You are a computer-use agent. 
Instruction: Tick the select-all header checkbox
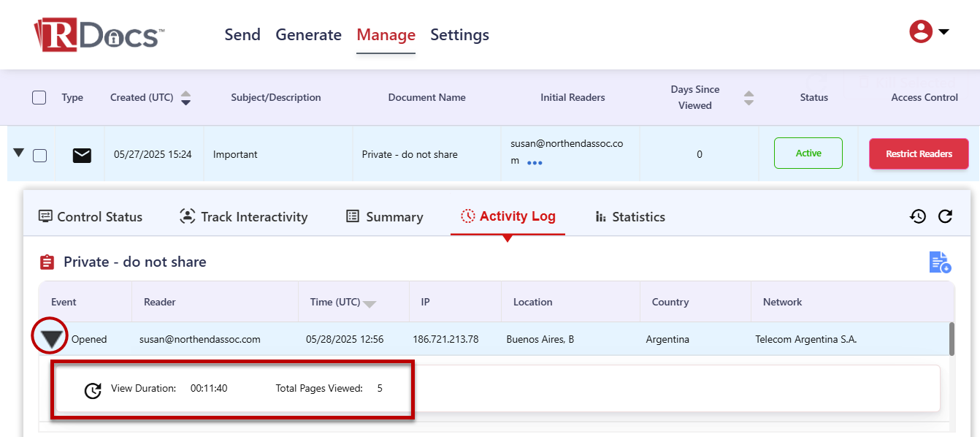click(39, 97)
